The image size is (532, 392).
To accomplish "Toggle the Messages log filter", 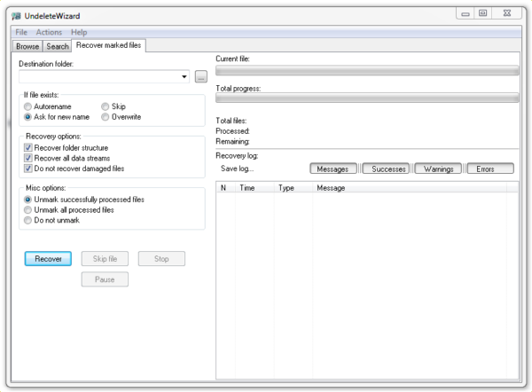I will tap(333, 169).
